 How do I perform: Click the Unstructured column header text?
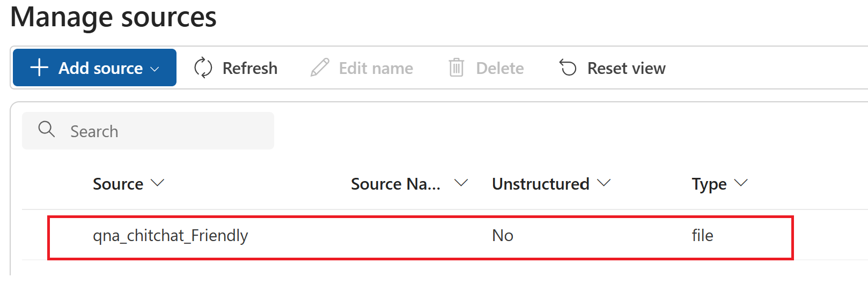point(540,184)
